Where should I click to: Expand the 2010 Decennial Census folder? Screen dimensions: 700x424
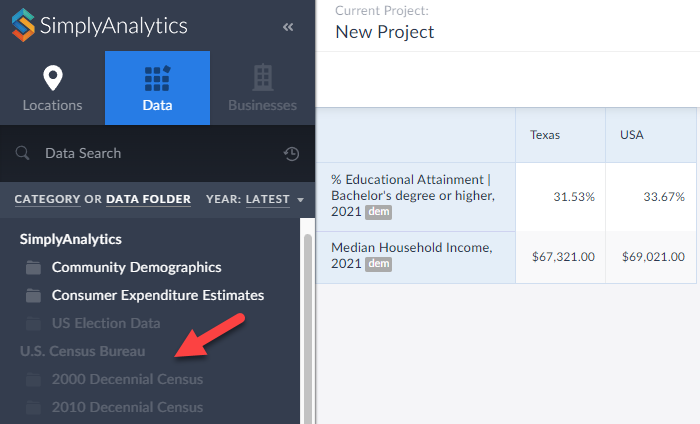pyautogui.click(x=127, y=408)
